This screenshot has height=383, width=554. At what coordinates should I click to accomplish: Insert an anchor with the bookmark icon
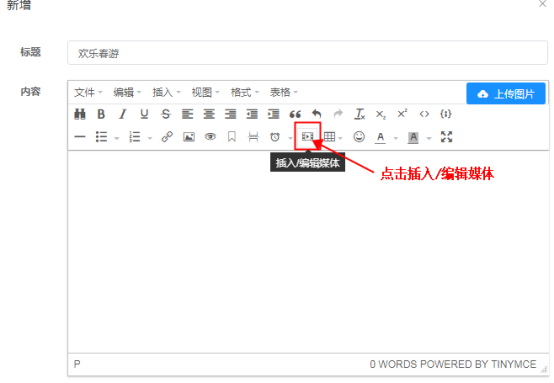pyautogui.click(x=232, y=137)
